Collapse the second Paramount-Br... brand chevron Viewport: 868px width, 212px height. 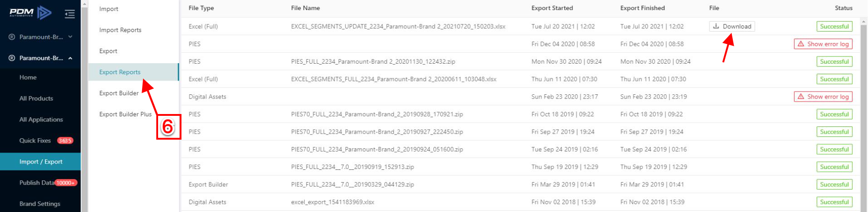click(x=70, y=58)
